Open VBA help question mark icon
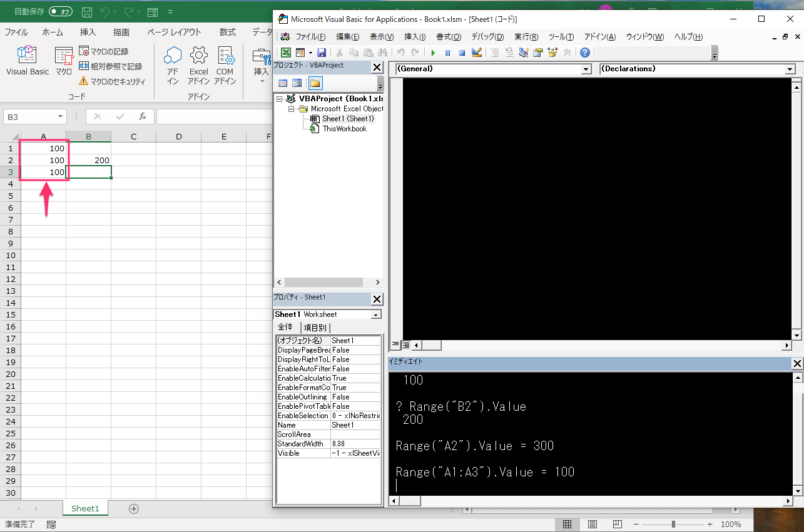This screenshot has height=532, width=804. pos(584,53)
